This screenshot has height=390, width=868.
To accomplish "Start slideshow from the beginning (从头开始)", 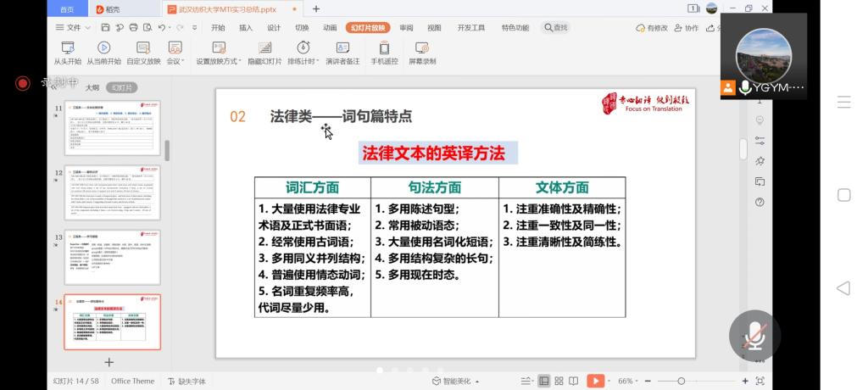I will (x=68, y=53).
